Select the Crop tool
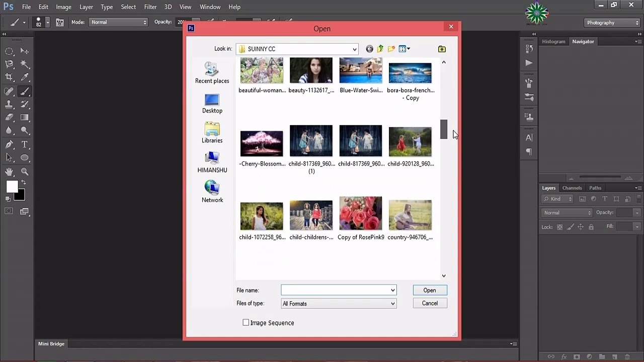Image resolution: width=644 pixels, height=362 pixels. point(9,77)
